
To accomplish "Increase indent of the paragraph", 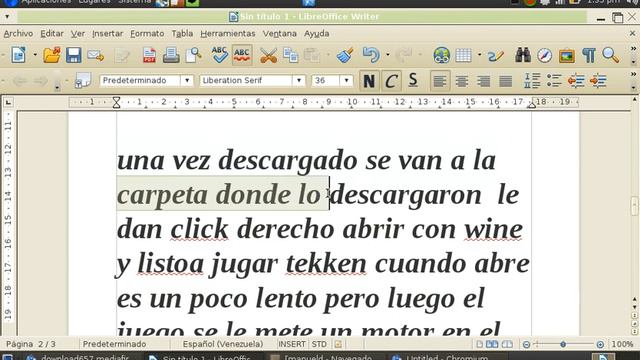I will [x=598, y=81].
